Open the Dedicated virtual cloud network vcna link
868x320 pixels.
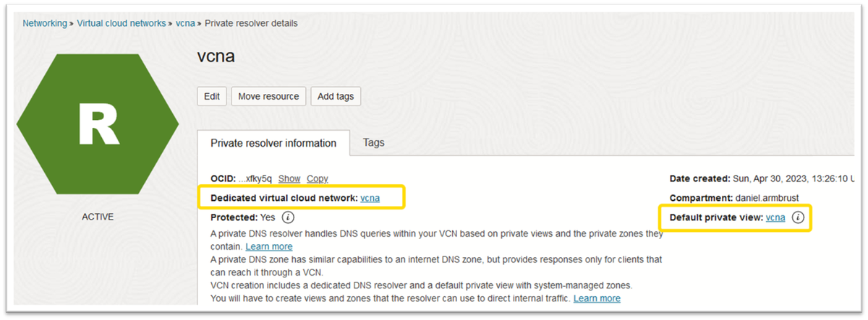pyautogui.click(x=370, y=197)
